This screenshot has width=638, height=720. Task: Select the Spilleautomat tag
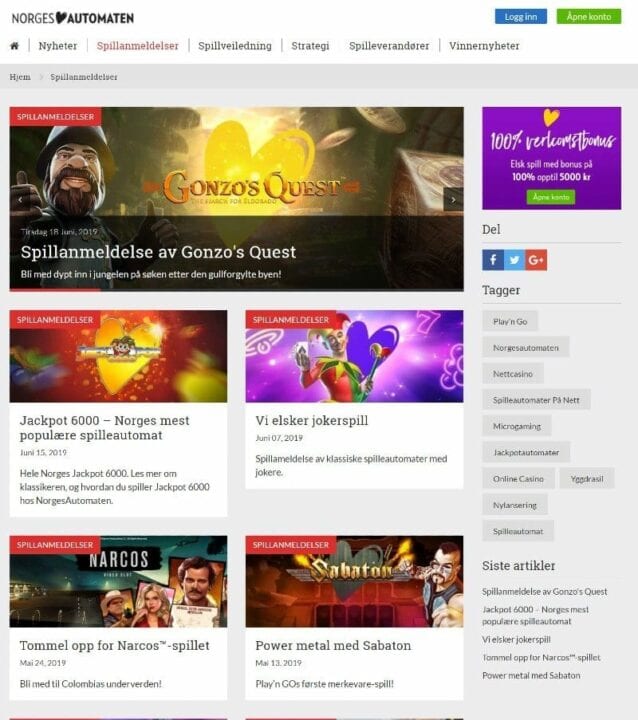(518, 531)
